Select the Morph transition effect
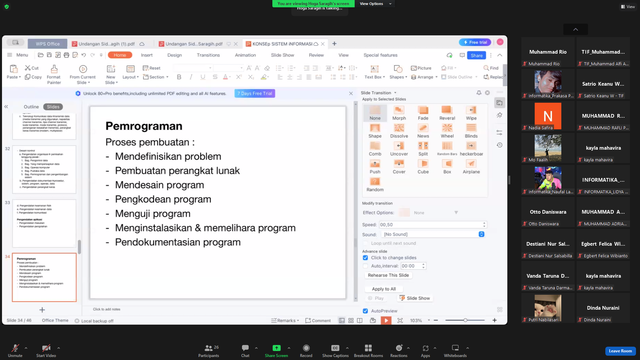 [399, 113]
